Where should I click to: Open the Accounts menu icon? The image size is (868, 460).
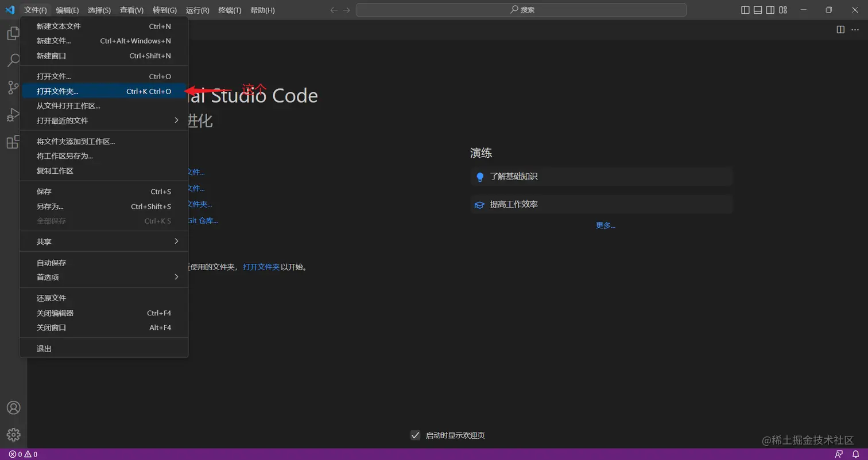(x=13, y=408)
